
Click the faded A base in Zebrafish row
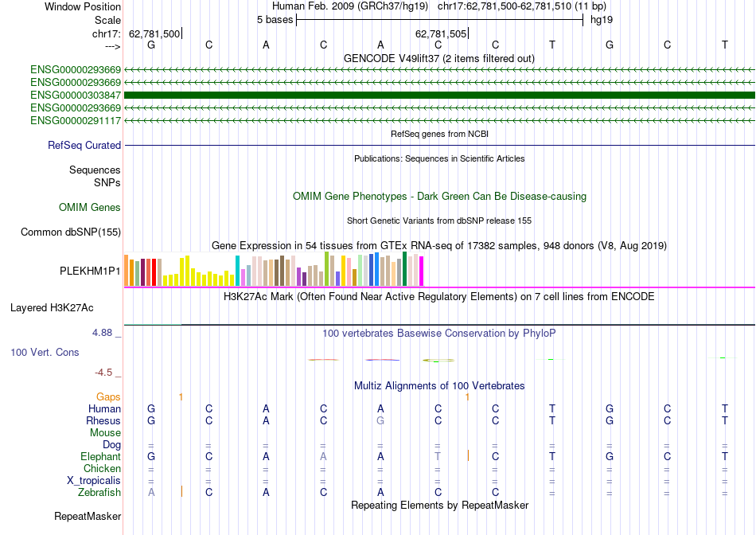[151, 493]
